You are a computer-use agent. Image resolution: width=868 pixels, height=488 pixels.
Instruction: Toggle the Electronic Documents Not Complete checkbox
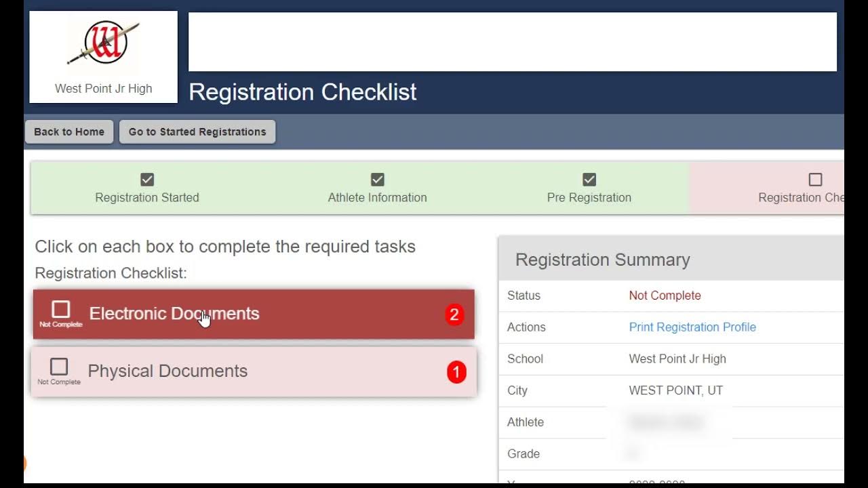61,310
